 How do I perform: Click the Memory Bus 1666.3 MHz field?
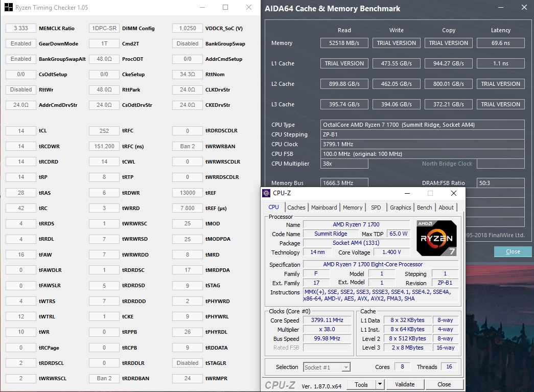coord(344,183)
